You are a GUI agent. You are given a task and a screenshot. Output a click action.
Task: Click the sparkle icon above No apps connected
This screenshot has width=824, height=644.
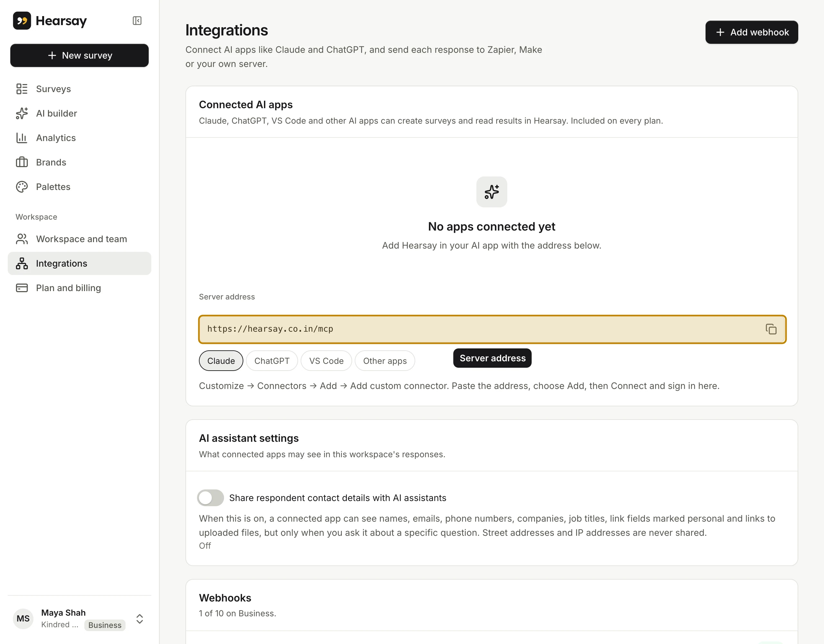pos(492,192)
